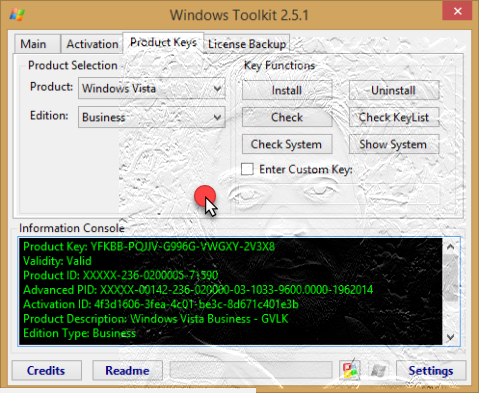Click the Product ID line in console
Image resolution: width=479 pixels, height=393 pixels.
pyautogui.click(x=121, y=275)
